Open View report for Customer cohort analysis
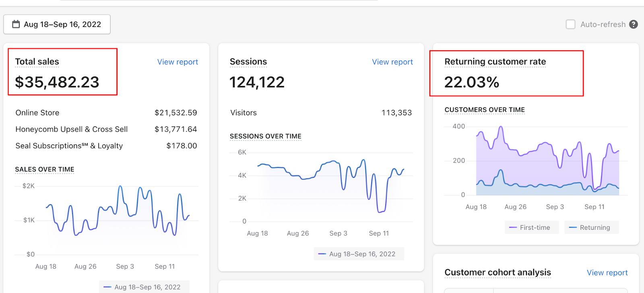The width and height of the screenshot is (644, 293). point(607,273)
